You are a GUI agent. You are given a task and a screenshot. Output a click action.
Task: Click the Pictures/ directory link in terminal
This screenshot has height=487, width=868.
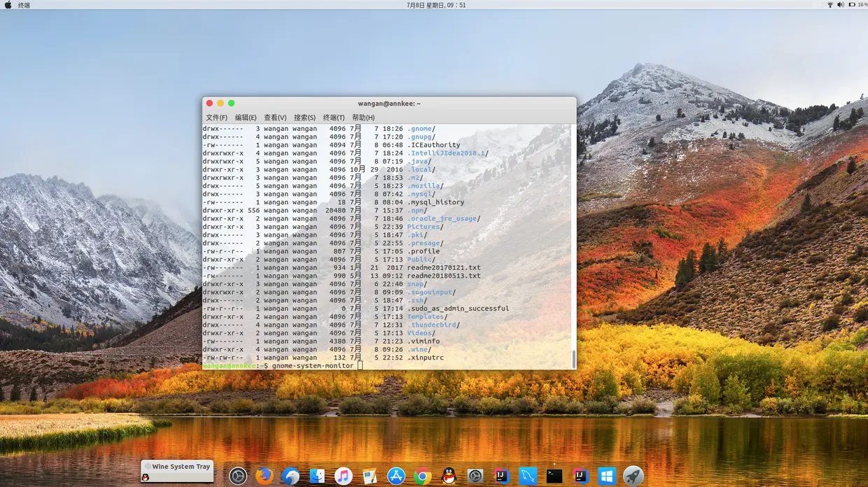pyautogui.click(x=423, y=226)
